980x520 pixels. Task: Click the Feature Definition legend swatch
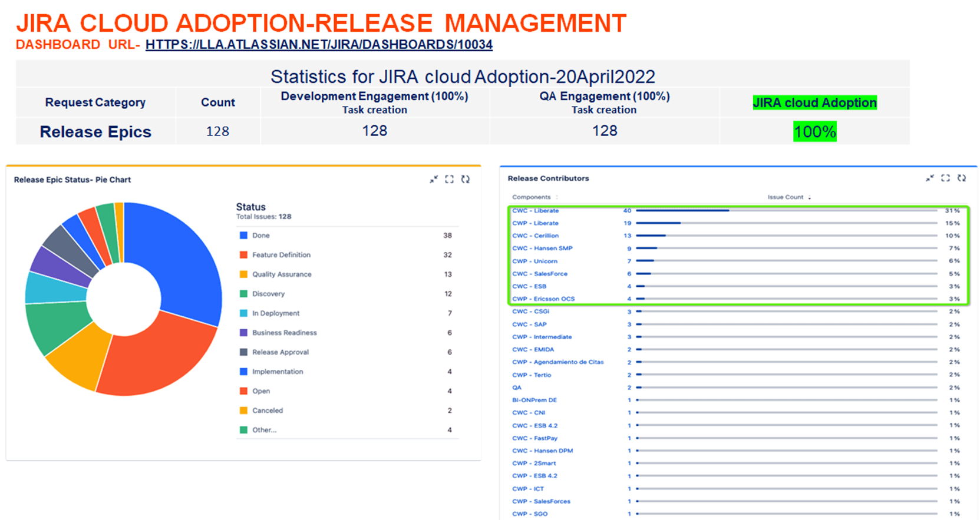point(243,255)
